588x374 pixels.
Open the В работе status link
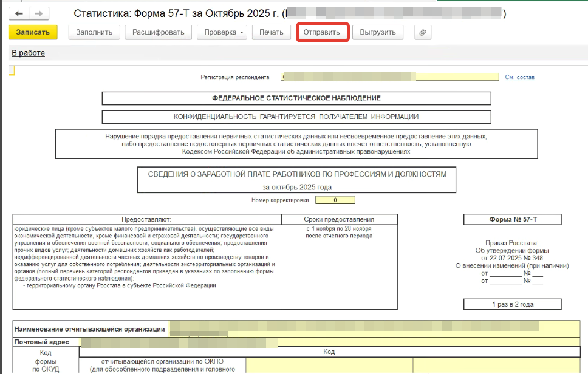coord(28,53)
